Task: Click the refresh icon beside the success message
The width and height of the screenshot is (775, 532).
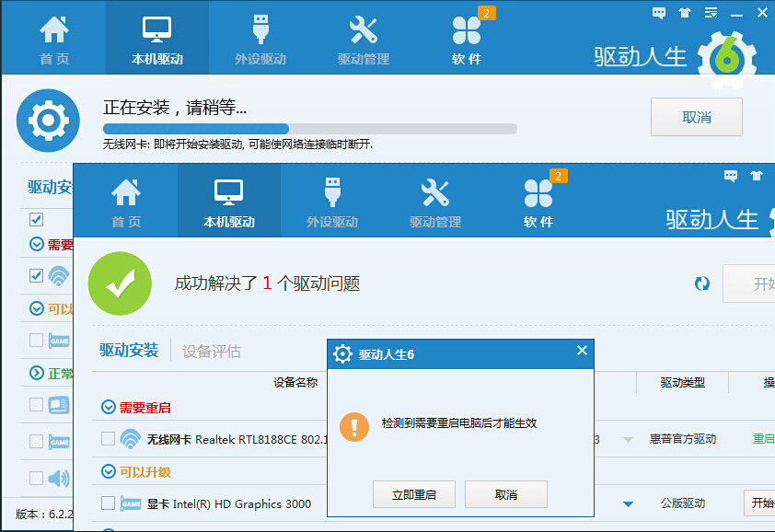Action: 702,283
